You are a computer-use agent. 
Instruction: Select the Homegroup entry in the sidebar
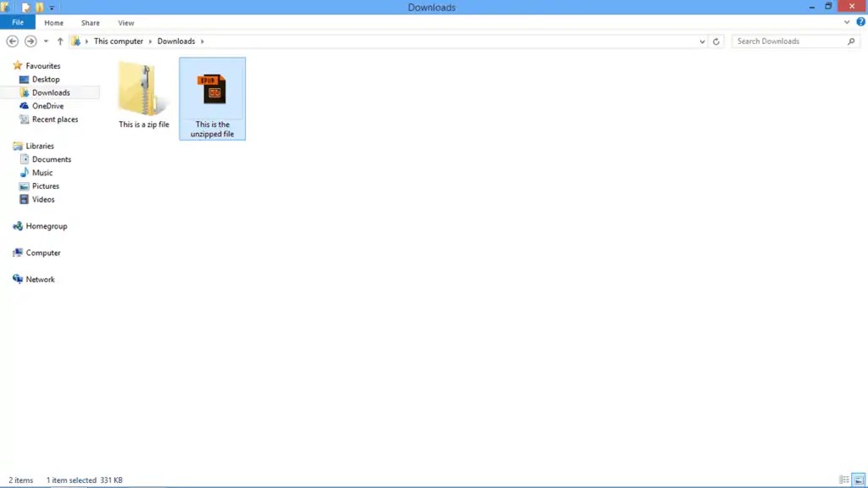(46, 225)
